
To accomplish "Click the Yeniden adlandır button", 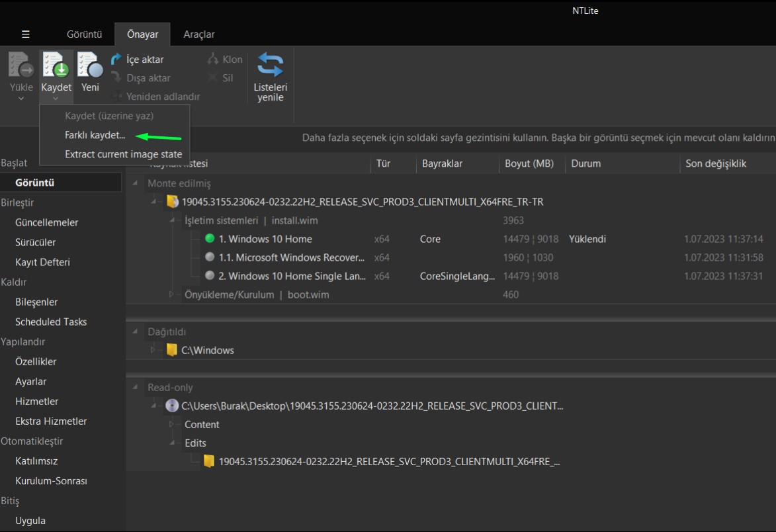I will (155, 97).
